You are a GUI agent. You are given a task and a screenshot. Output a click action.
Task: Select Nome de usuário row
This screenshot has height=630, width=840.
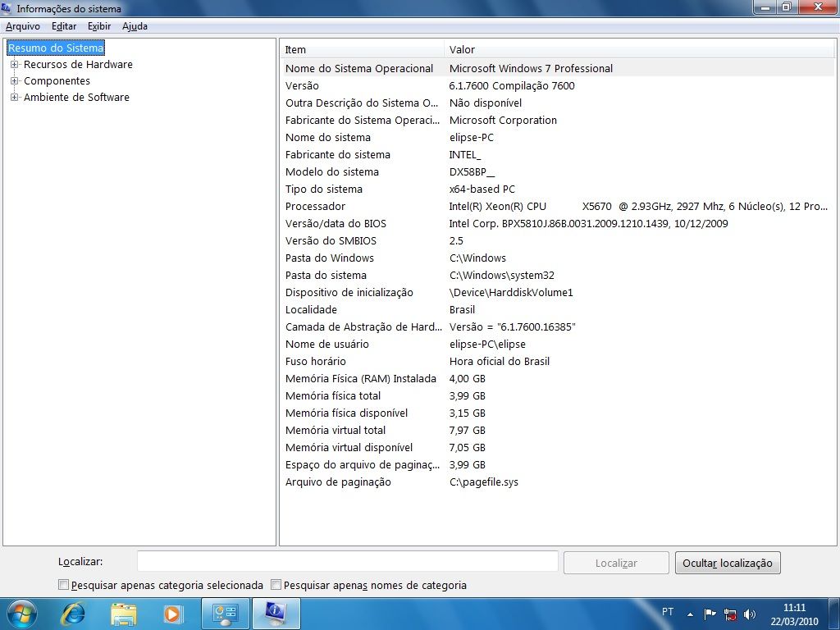pos(557,345)
